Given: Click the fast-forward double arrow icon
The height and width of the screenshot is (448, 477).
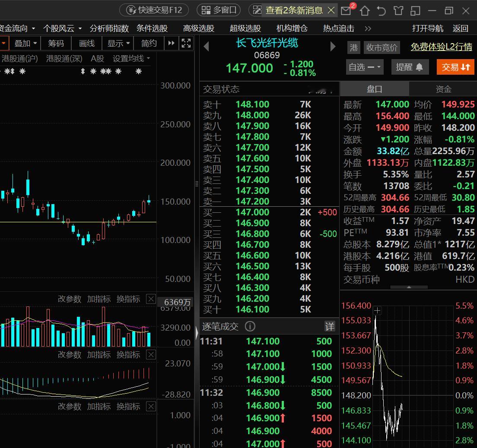Looking at the screenshot, I should [x=171, y=43].
